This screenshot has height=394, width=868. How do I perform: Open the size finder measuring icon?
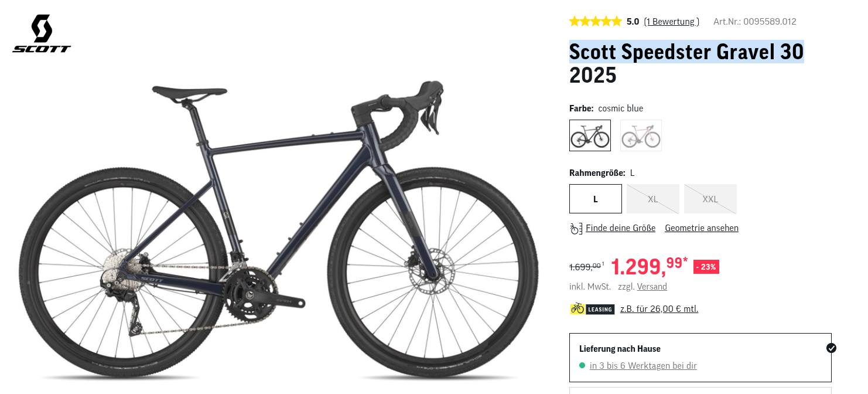pos(576,228)
